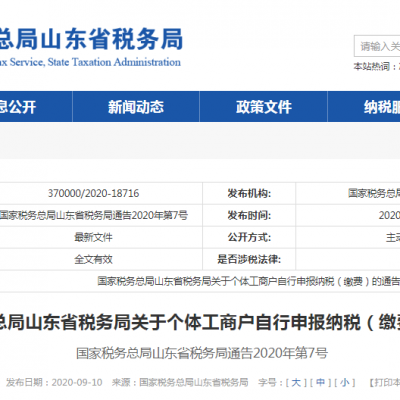
Task: Select the 发布时间 label cell
Action: pos(249,215)
